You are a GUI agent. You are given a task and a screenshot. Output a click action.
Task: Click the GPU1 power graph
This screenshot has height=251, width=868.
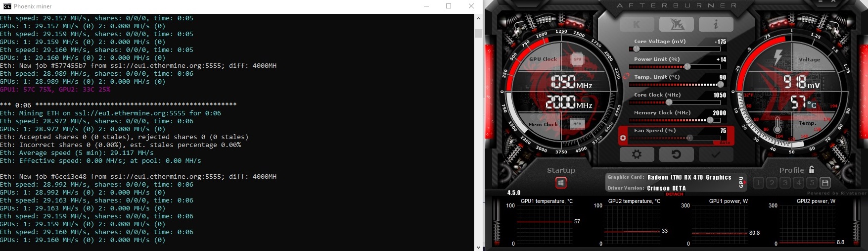(719, 224)
